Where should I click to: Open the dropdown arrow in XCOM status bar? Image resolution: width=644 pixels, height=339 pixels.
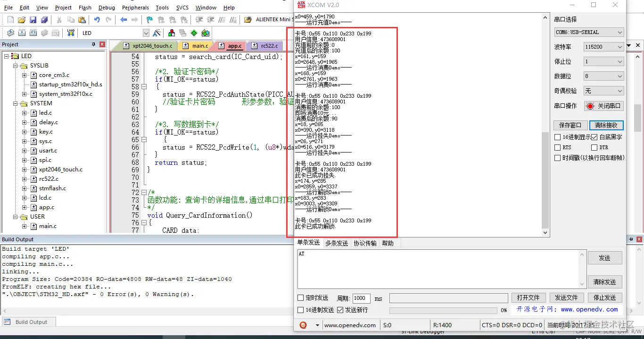[x=317, y=325]
